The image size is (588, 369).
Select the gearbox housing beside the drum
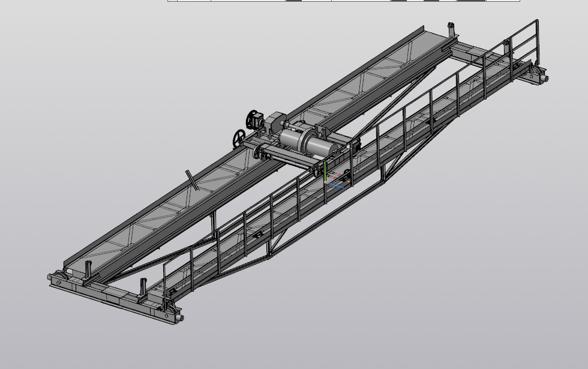point(275,121)
